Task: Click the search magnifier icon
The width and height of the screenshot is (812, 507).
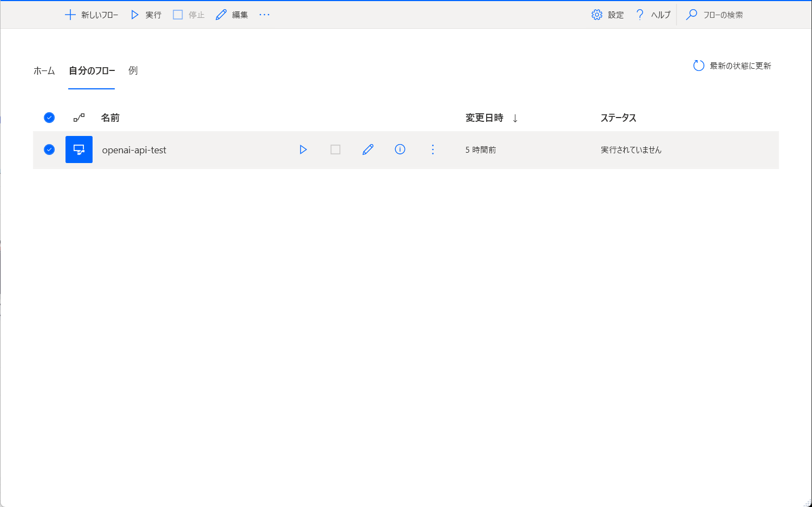Action: pyautogui.click(x=691, y=15)
